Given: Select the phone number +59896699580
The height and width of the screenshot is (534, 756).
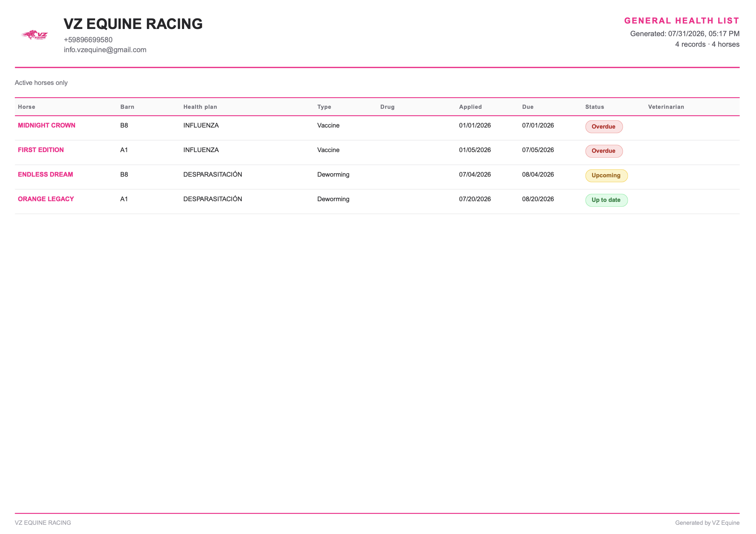Looking at the screenshot, I should [x=88, y=40].
